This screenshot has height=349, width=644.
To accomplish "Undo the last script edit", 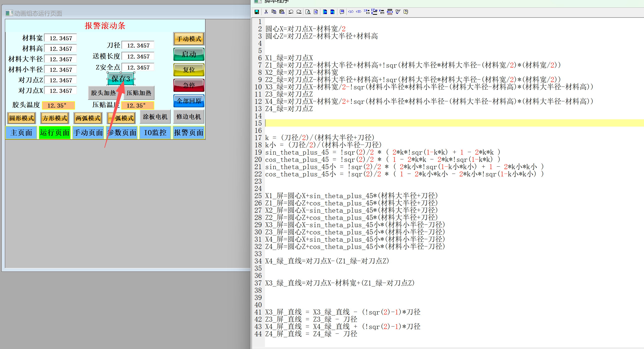I will [x=291, y=12].
